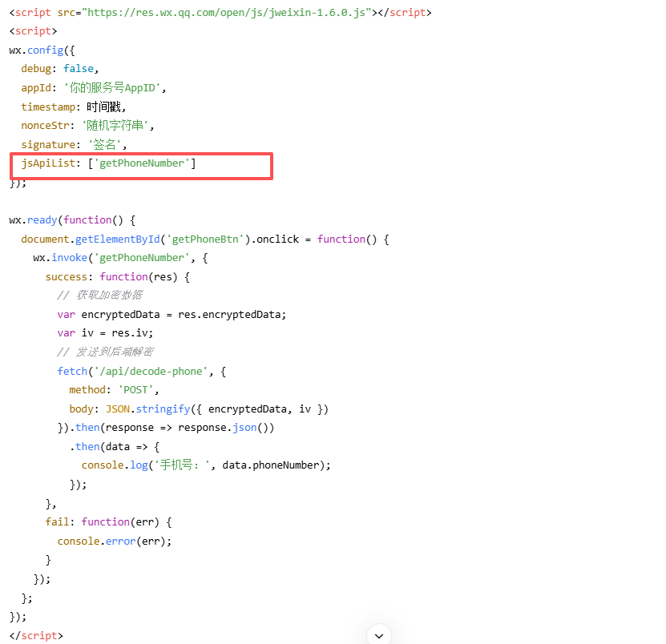Screen dimensions: 666x644
Task: Click the console.error(err); line
Action: click(115, 541)
